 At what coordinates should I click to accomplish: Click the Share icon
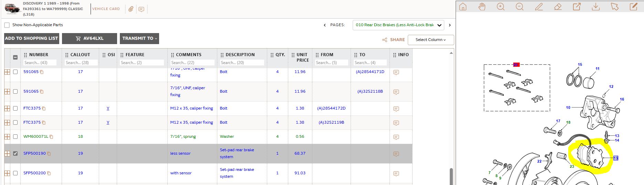pyautogui.click(x=385, y=40)
